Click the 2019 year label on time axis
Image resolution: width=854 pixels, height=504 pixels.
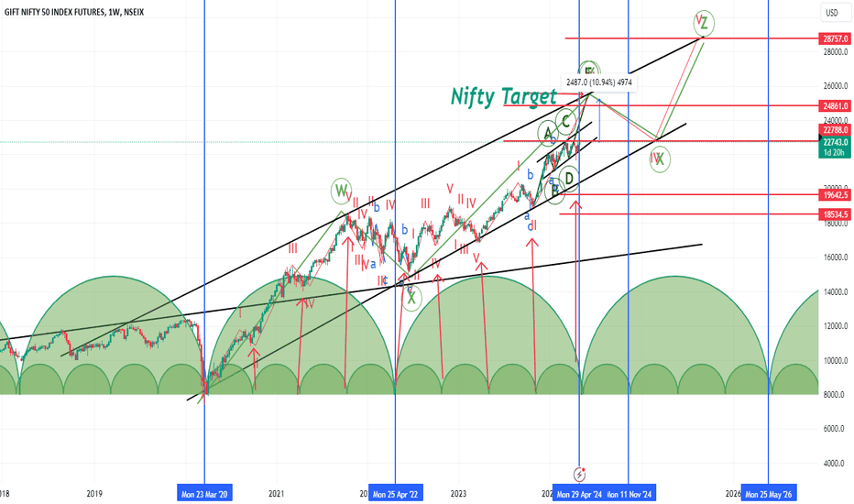[x=94, y=494]
